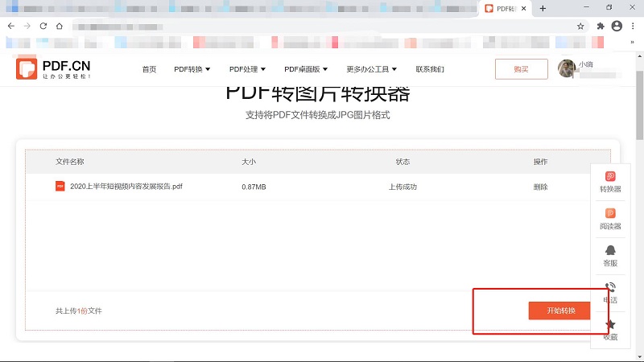Click the PDF.CN logo
This screenshot has height=362, width=644.
53,68
